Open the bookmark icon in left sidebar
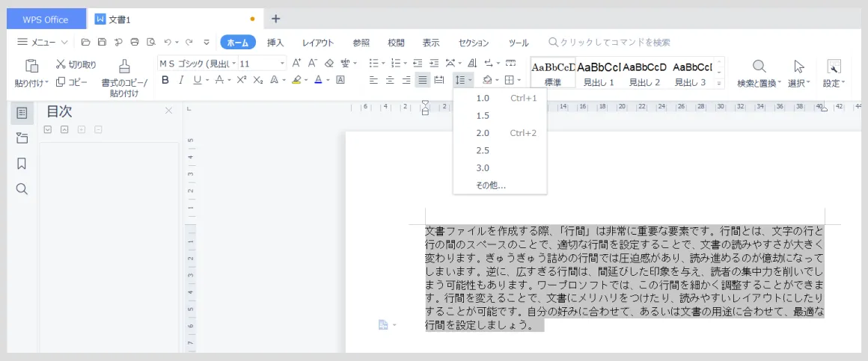The image size is (868, 361). (x=22, y=164)
